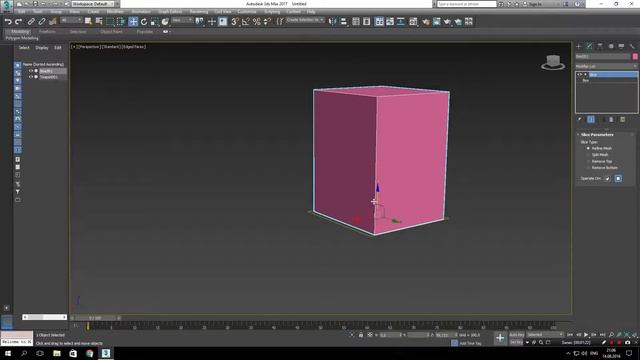Click the Set Key mode button
Screen dimensions: 640x360
pos(516,342)
